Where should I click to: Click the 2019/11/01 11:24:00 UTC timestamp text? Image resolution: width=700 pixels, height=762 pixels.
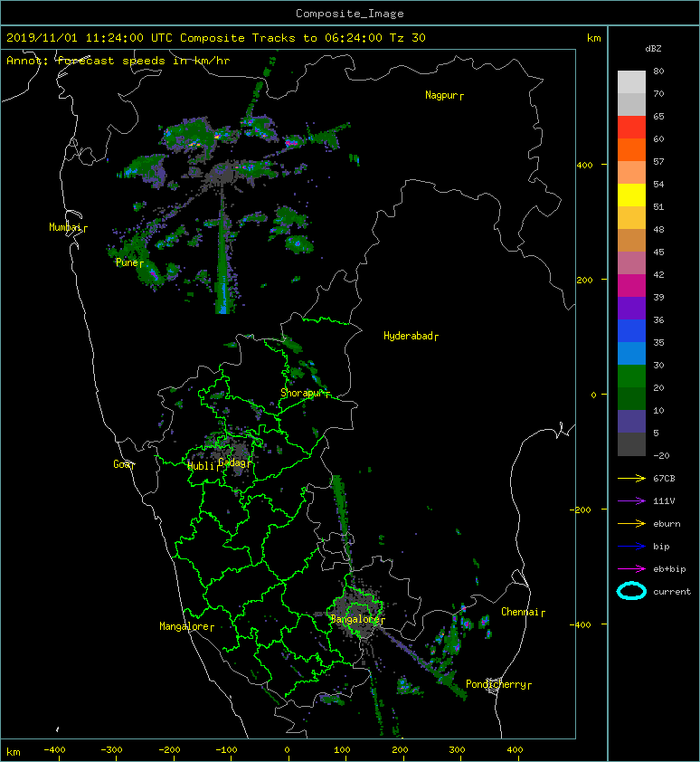click(x=90, y=38)
